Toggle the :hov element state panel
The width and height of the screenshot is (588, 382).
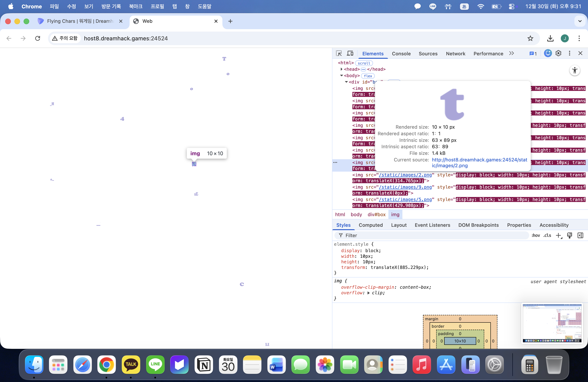[x=536, y=235]
